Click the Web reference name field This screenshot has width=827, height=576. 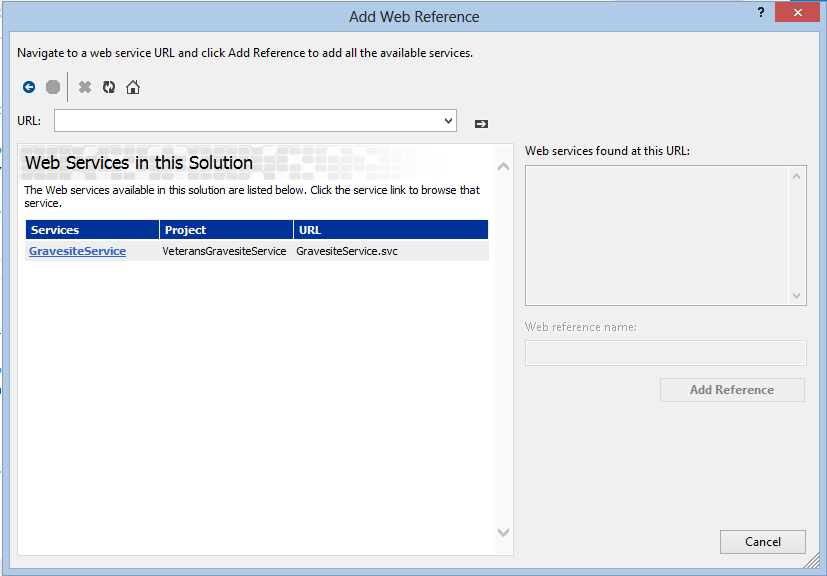point(665,352)
